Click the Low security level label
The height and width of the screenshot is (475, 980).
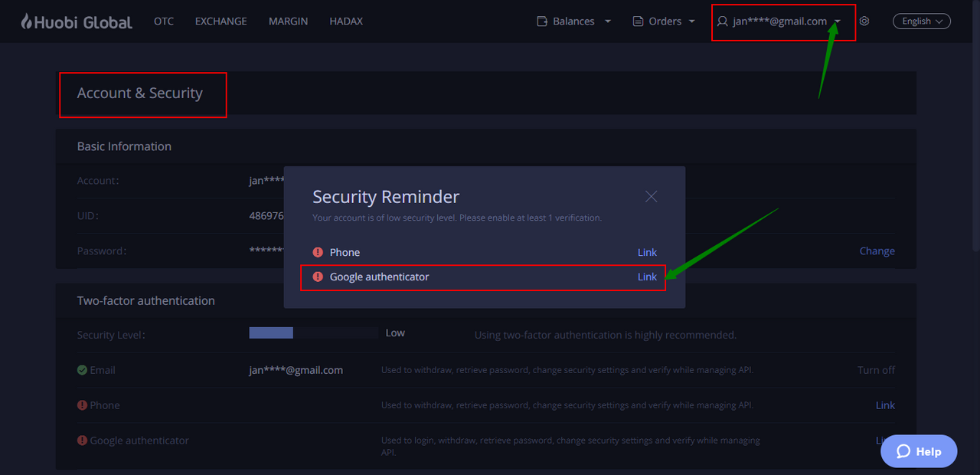395,332
